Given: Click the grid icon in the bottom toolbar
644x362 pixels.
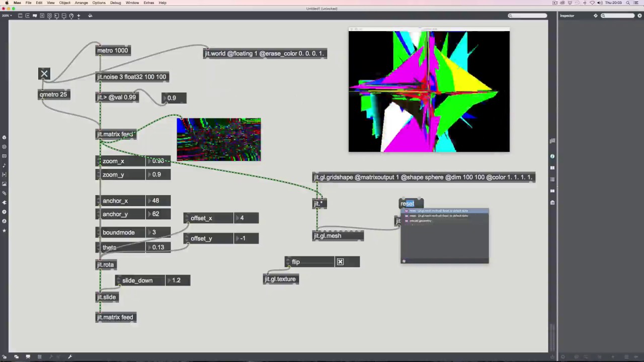Looking at the screenshot, I should click(39, 357).
